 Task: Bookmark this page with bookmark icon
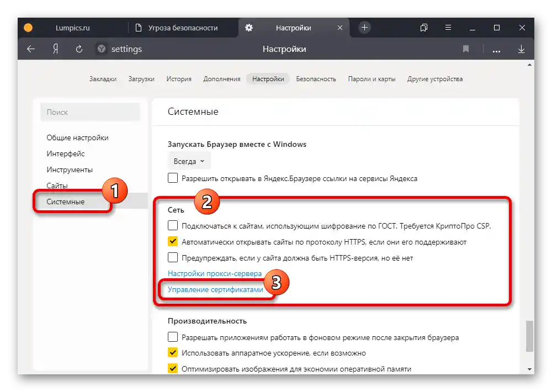[x=466, y=49]
